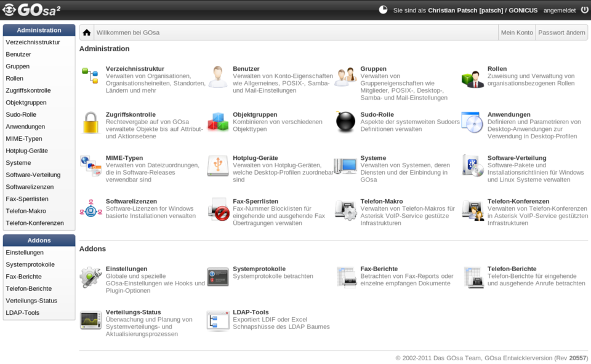Click the Benutzer person icon
Image resolution: width=591 pixels, height=364 pixels.
[x=218, y=76]
